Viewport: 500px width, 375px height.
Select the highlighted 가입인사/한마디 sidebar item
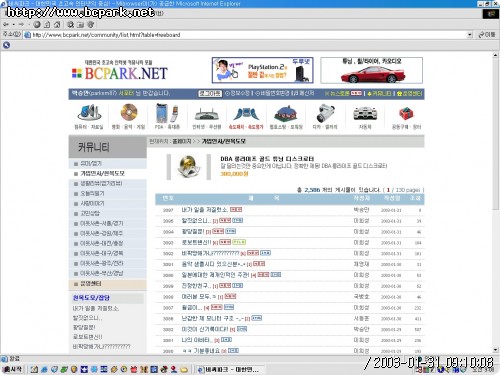[x=103, y=173]
